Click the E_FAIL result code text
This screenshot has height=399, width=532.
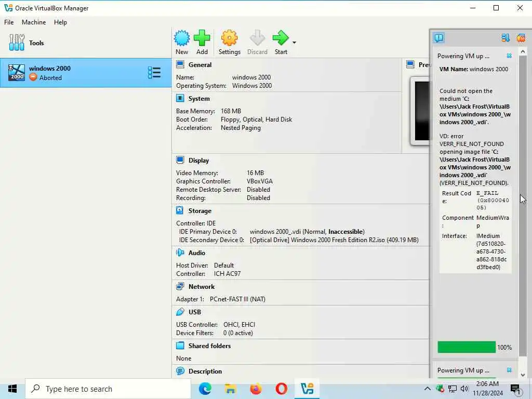point(487,193)
